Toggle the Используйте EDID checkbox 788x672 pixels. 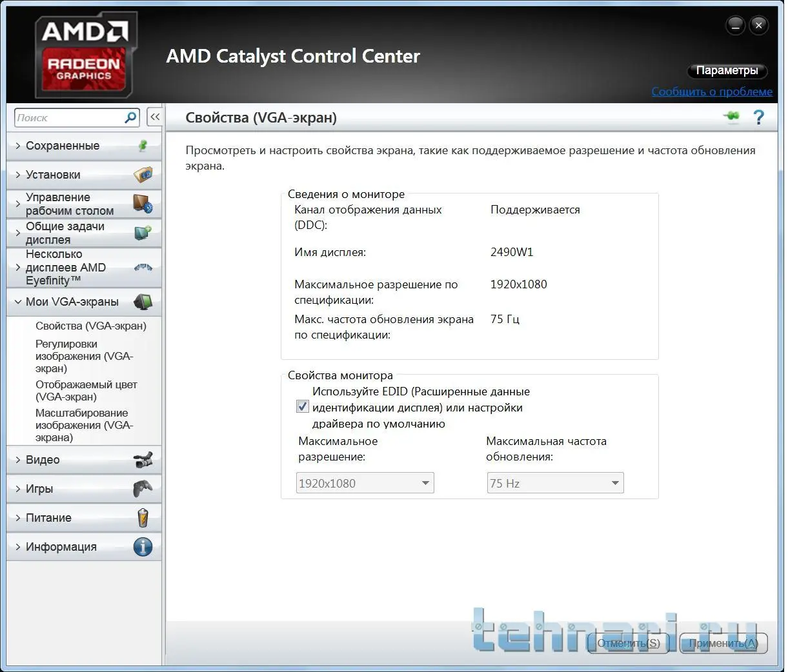(302, 407)
